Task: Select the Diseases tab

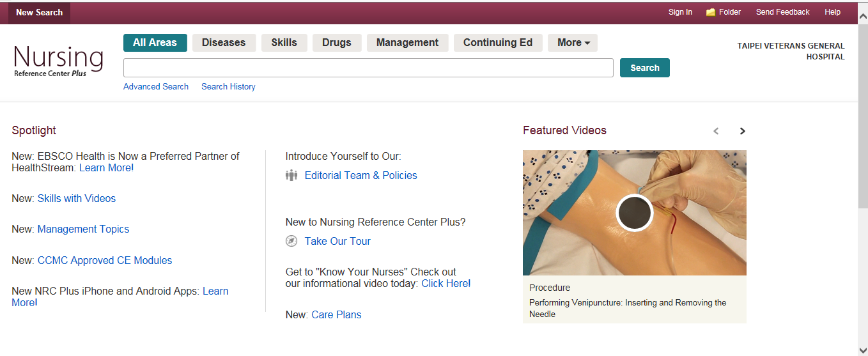Action: coord(224,43)
